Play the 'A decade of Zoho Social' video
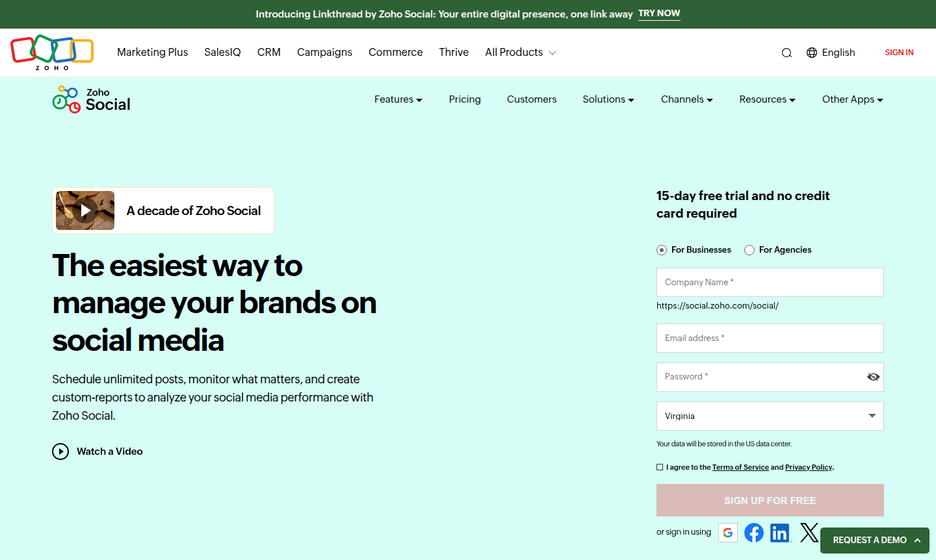936x560 pixels. pos(84,210)
